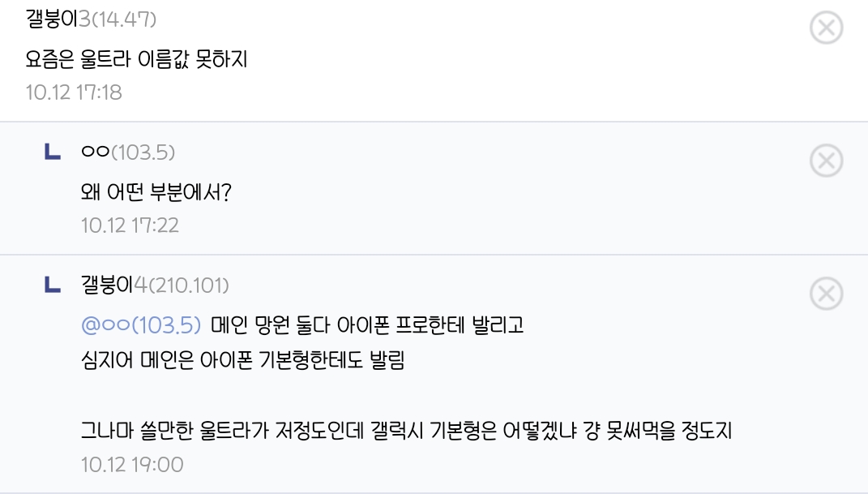Click the line '심지어 메인은 아이폰 기본형한테도 발림'
868x494 pixels.
point(242,360)
